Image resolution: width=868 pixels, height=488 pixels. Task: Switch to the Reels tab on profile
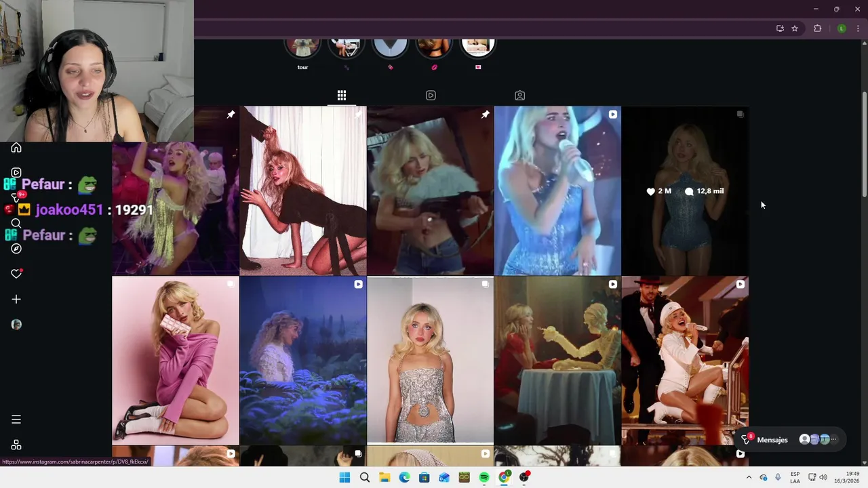[x=431, y=96]
